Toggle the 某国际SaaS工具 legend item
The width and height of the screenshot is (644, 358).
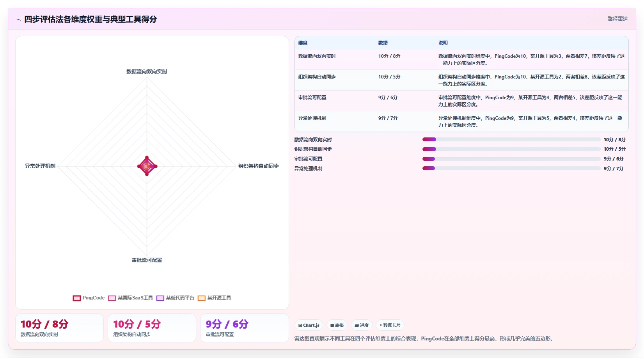[131, 298]
